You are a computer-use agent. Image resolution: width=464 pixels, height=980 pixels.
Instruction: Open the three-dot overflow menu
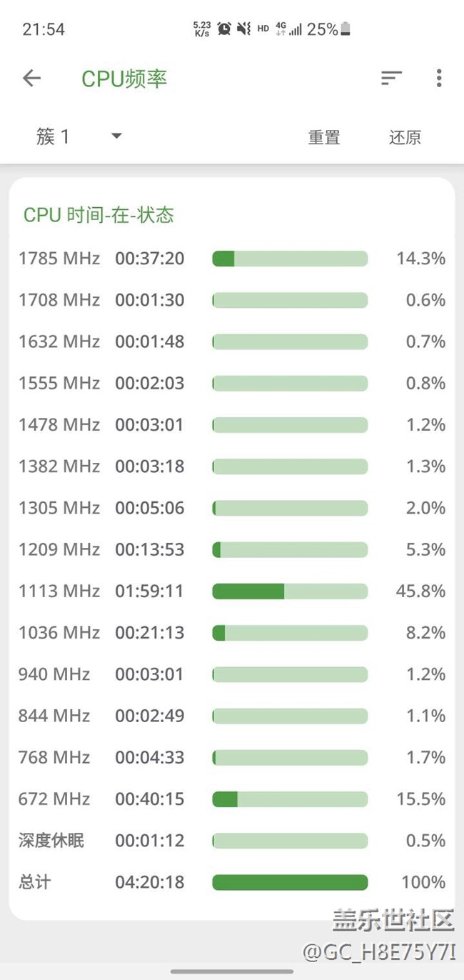click(438, 78)
